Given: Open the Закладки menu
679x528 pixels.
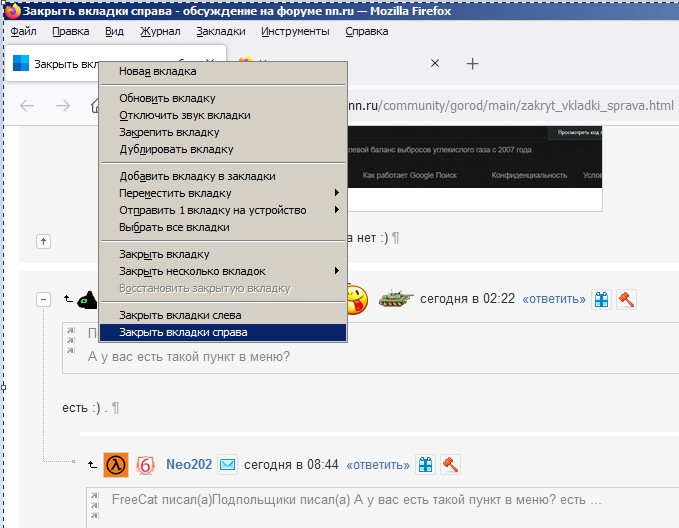Looking at the screenshot, I should click(221, 31).
